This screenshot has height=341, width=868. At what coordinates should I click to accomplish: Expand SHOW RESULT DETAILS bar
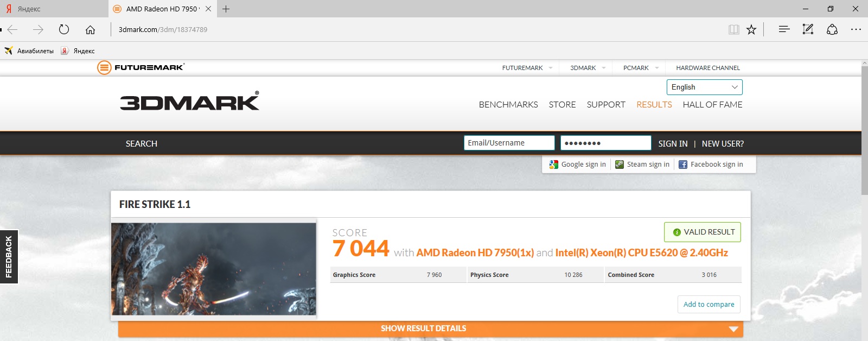tap(430, 329)
